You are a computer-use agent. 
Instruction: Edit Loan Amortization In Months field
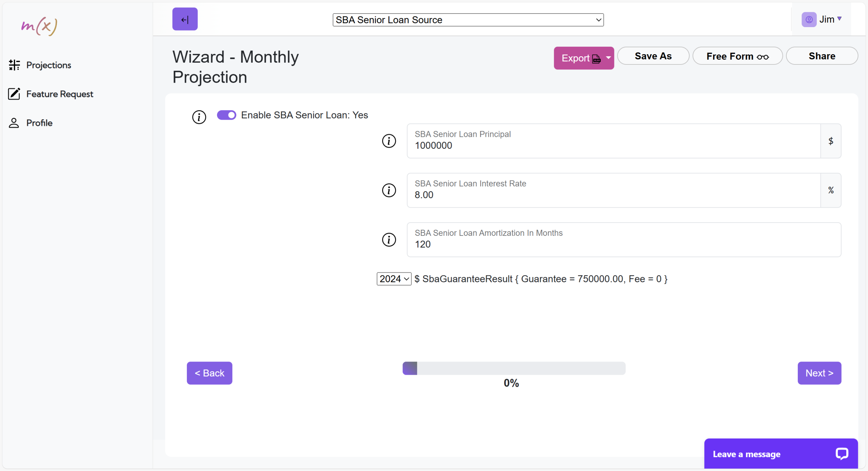[624, 240]
